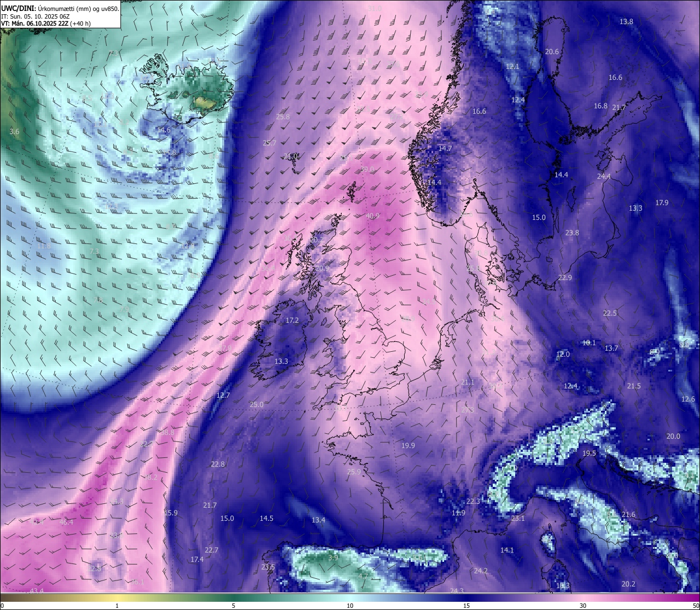700x610 pixels.
Task: Click the '15' tick label on the color scale
Action: point(466,606)
